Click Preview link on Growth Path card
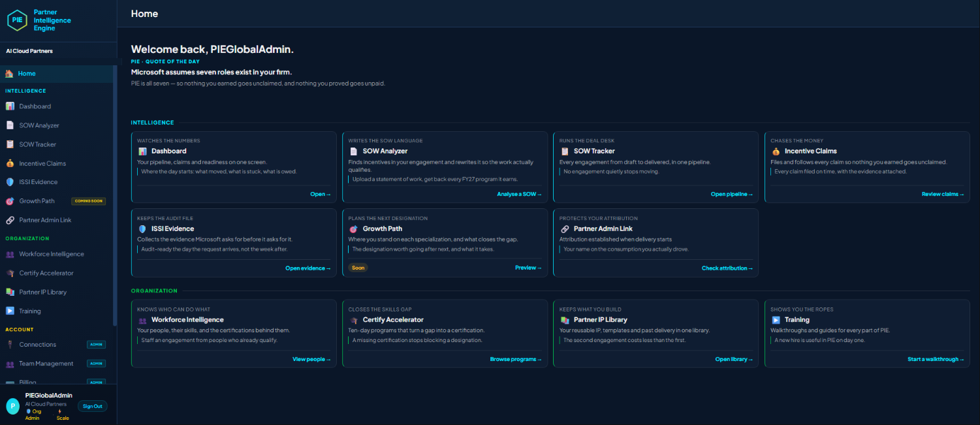This screenshot has height=425, width=980. click(529, 268)
